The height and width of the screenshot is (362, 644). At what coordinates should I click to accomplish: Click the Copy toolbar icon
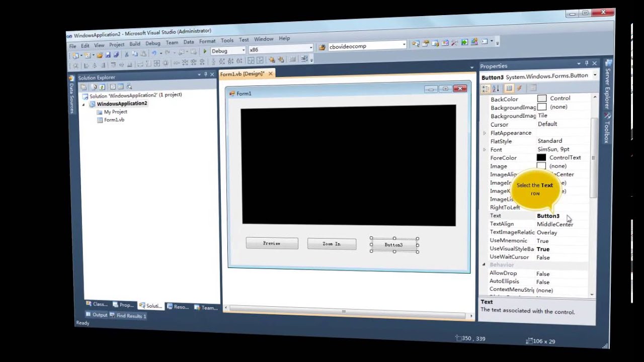[x=134, y=54]
